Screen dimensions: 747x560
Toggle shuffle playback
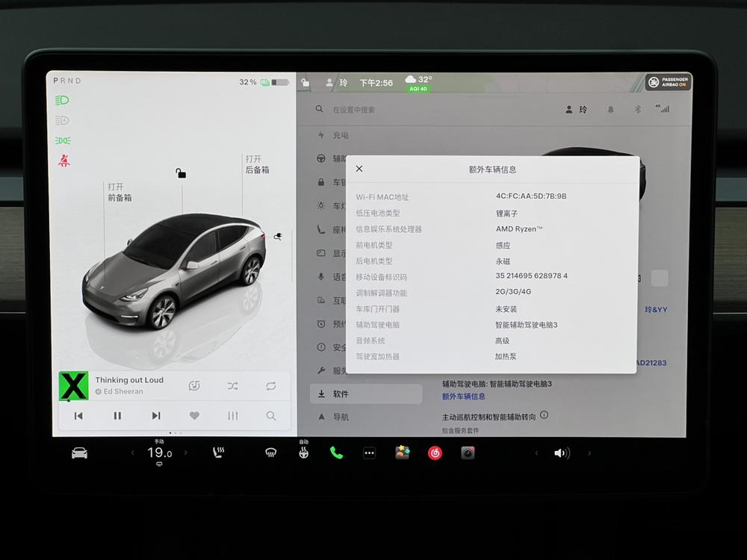coord(232,386)
